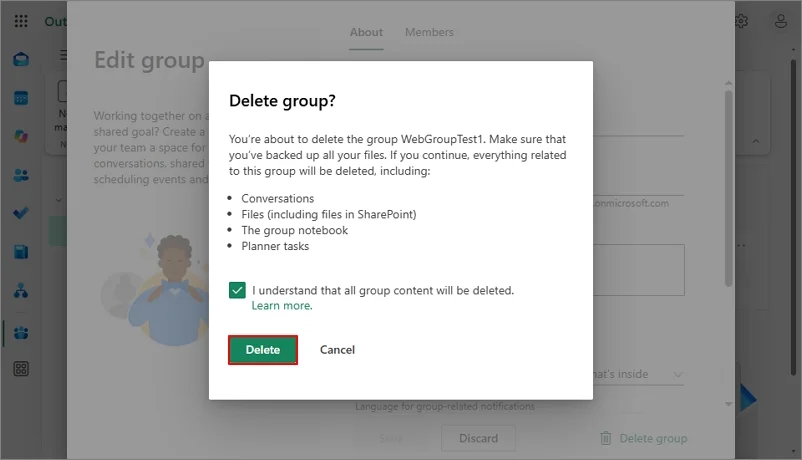Click the group description text box
The height and width of the screenshot is (460, 802).
coord(638,270)
